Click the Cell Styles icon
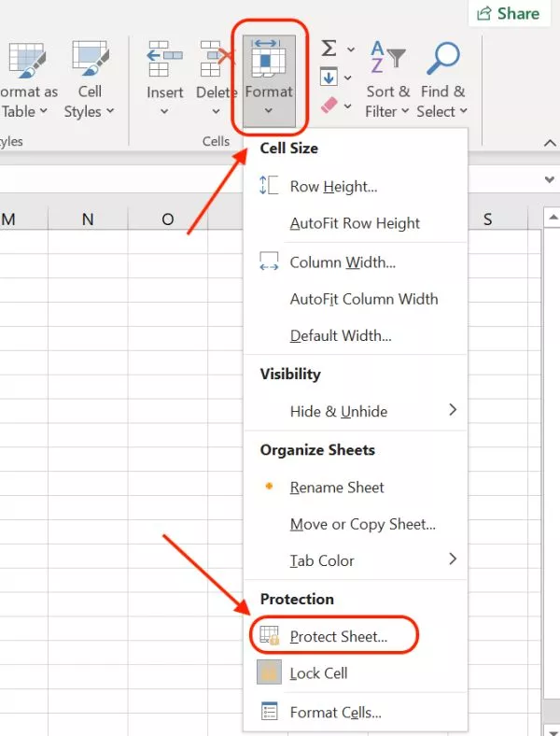 (x=90, y=59)
